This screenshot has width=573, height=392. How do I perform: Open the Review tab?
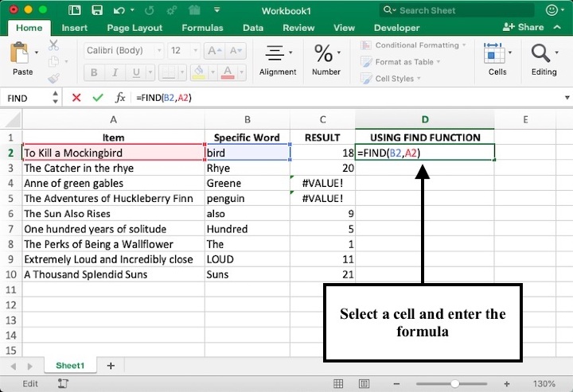pyautogui.click(x=298, y=28)
